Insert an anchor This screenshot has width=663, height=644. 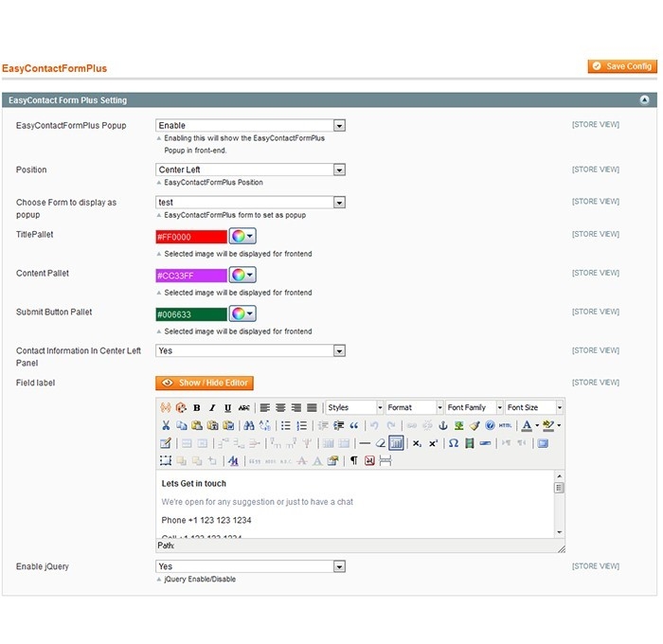pyautogui.click(x=442, y=425)
